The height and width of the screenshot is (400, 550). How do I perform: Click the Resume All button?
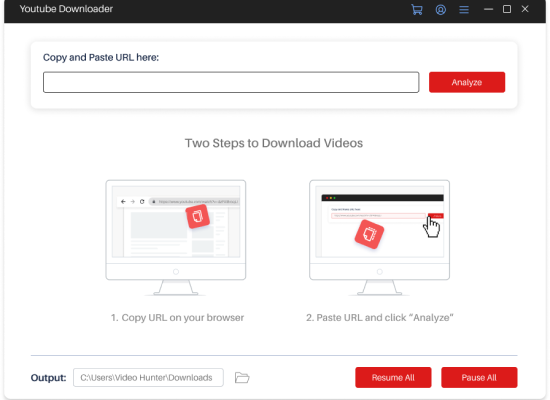393,378
